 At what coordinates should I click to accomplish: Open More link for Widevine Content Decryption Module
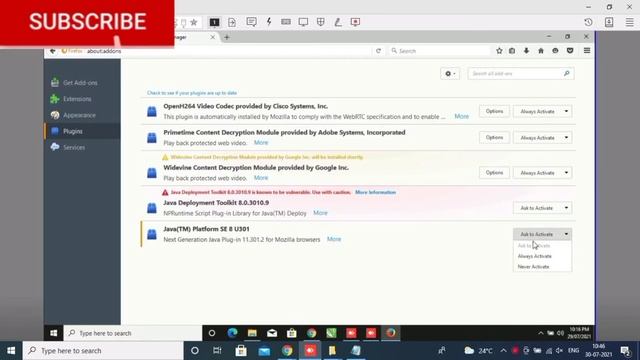coord(261,178)
